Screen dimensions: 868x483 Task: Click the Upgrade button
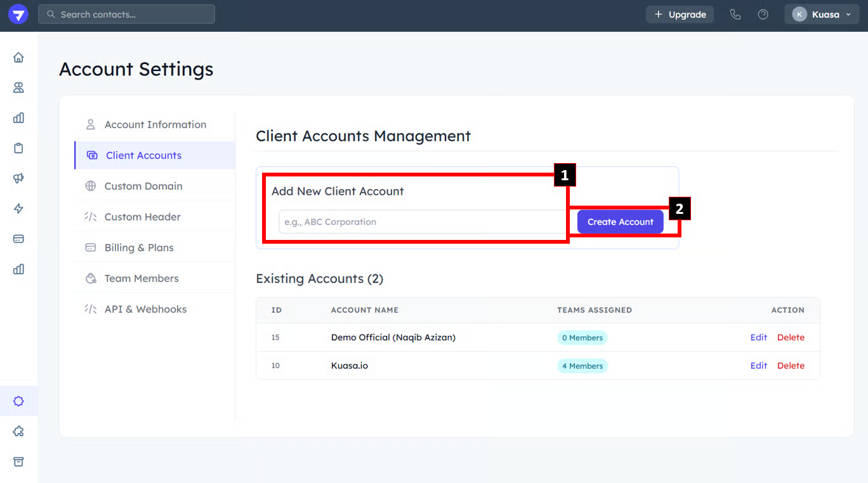point(680,15)
